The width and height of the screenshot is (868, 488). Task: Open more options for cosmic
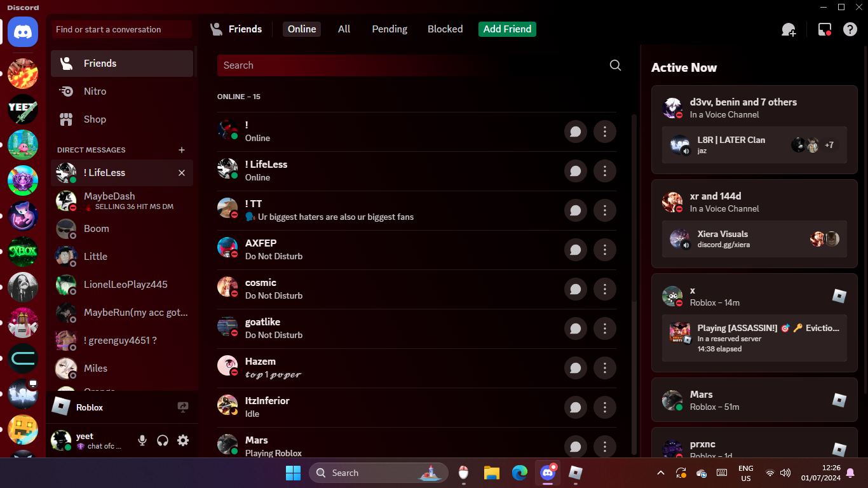[605, 289]
